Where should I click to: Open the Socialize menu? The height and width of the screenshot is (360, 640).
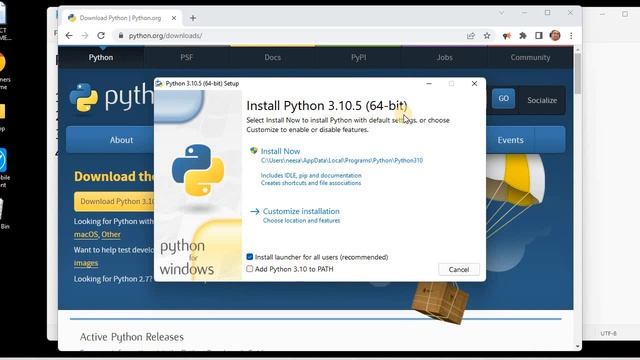(x=542, y=100)
